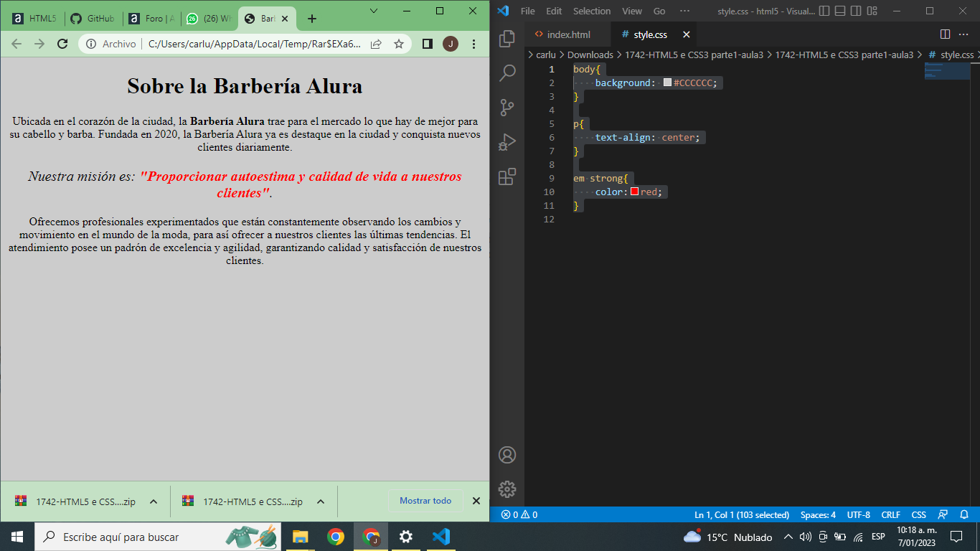The image size is (980, 551).
Task: Select language mode CSS
Action: pyautogui.click(x=918, y=514)
